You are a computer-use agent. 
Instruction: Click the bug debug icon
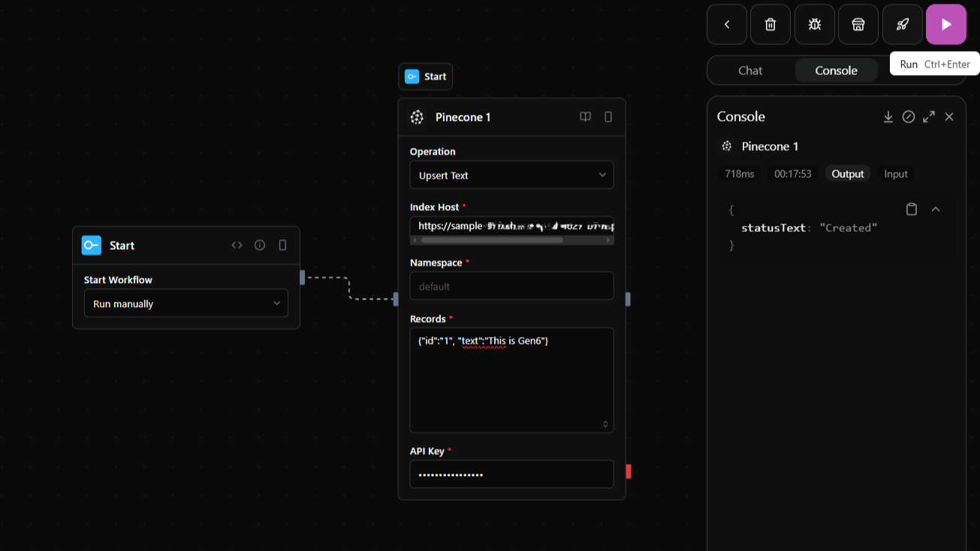click(815, 25)
